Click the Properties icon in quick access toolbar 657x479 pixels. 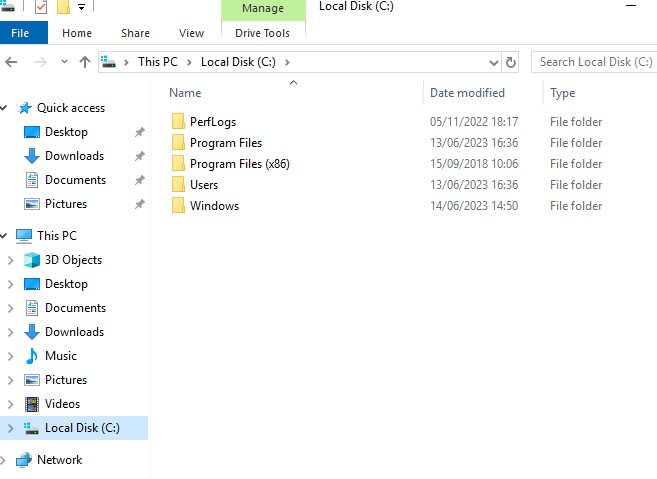(41, 7)
